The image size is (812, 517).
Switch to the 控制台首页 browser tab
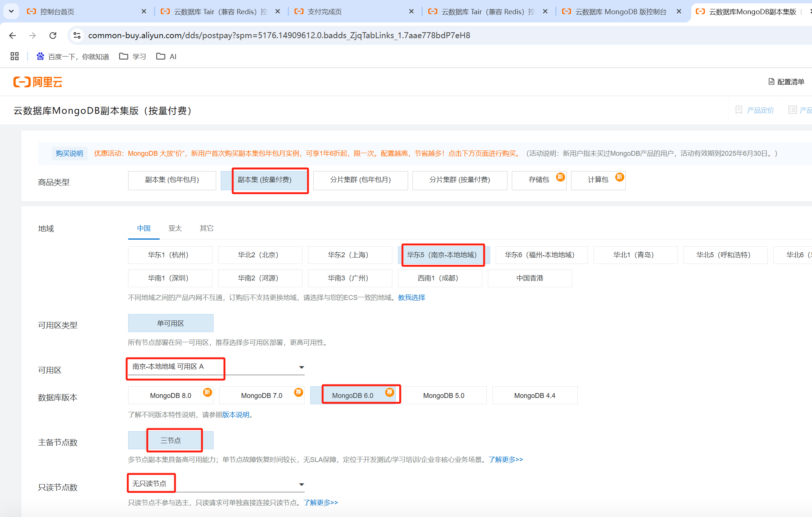[87, 12]
